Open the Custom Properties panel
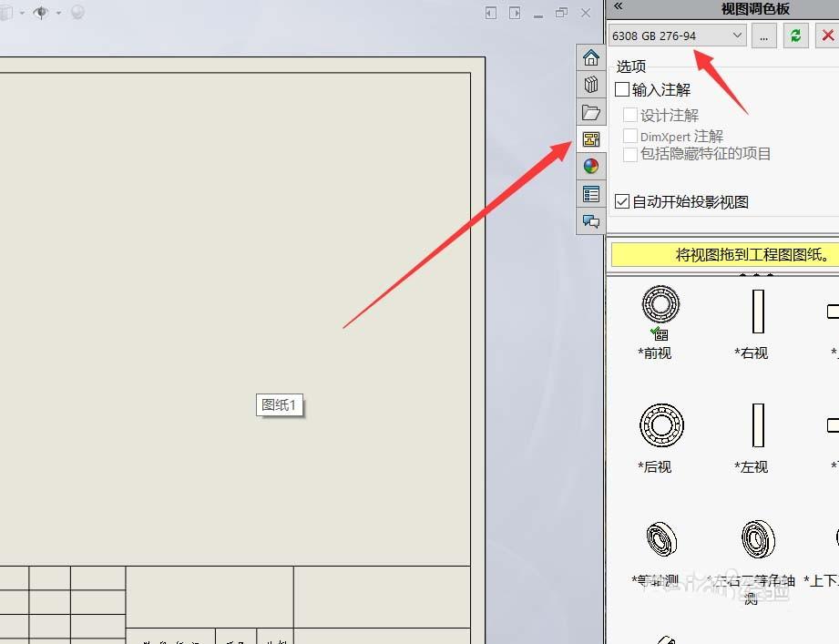 pos(591,194)
